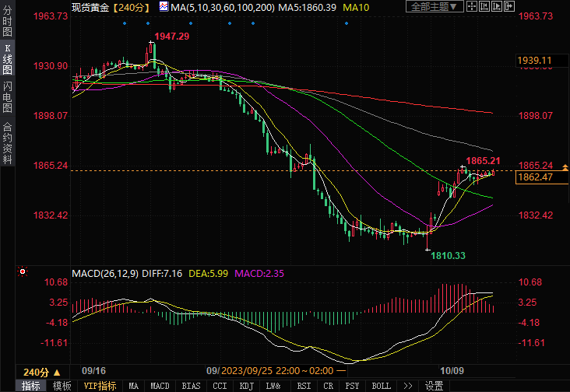Viewport: 570px width, 392px height.
Task: Click the MA5:1860.39 value in the header
Action: 307,7
